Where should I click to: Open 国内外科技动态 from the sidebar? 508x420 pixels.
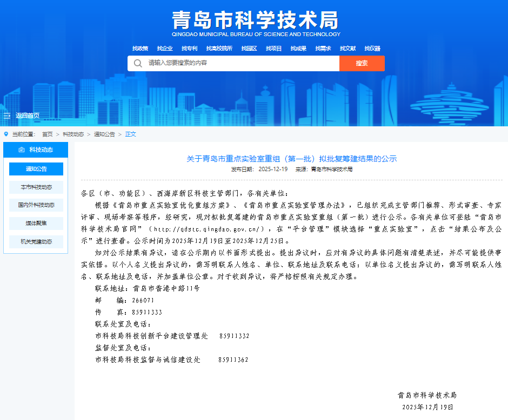pyautogui.click(x=36, y=205)
